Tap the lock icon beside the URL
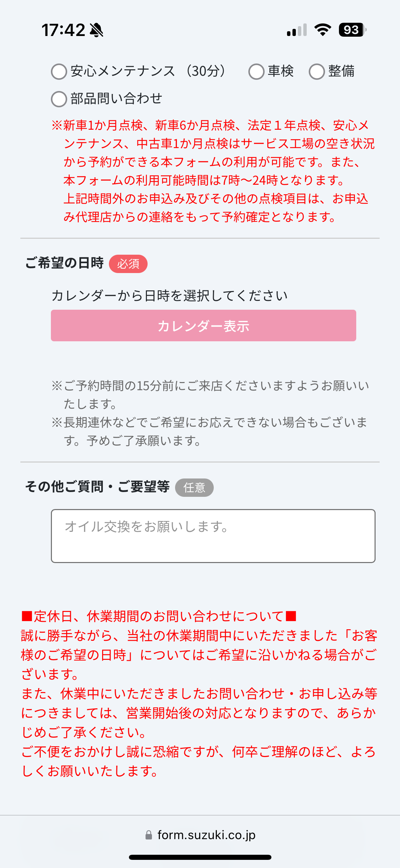The height and width of the screenshot is (868, 400). 149,835
